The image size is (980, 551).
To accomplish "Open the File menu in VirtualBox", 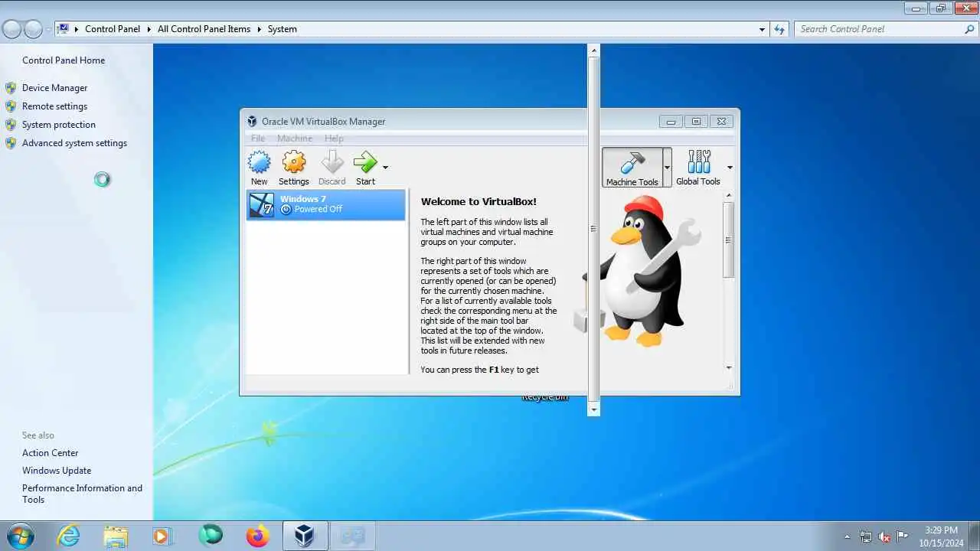I will pyautogui.click(x=258, y=139).
